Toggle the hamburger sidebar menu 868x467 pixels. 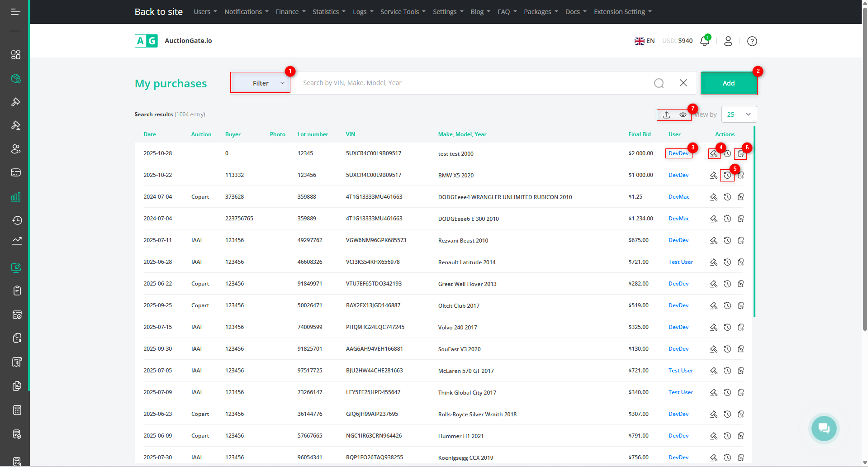[x=15, y=12]
